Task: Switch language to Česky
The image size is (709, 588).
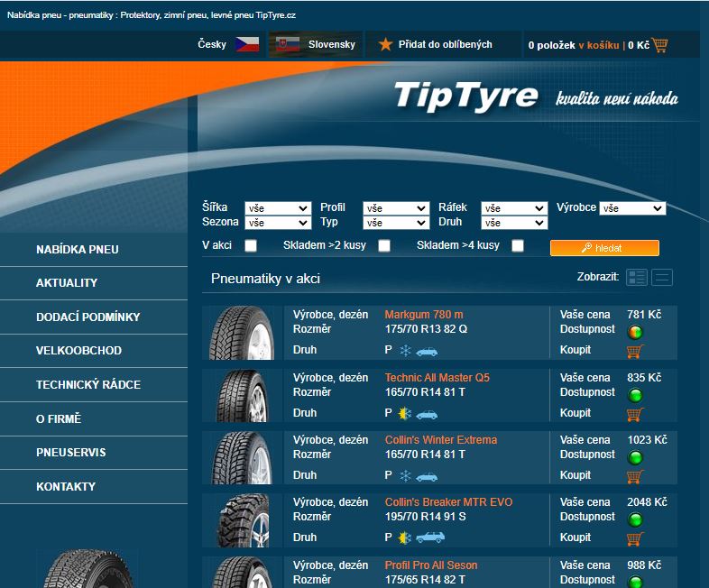Action: tap(212, 44)
